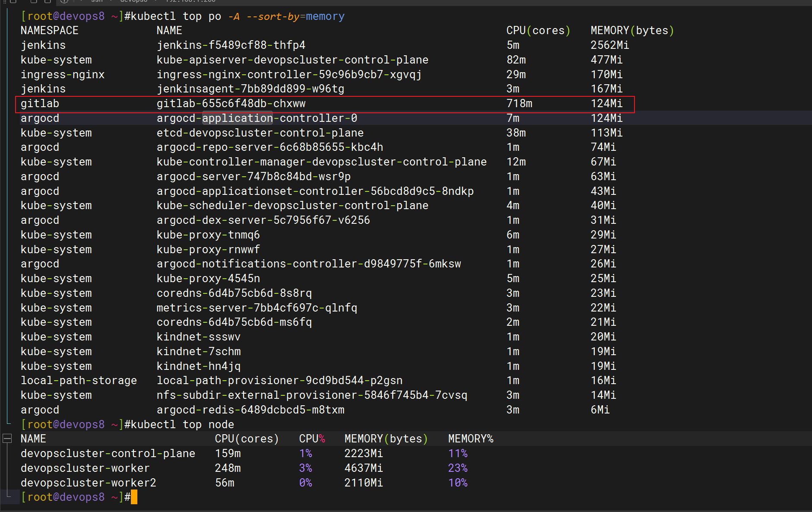Click the 2562Mi memory value
The height and width of the screenshot is (512, 812).
610,45
